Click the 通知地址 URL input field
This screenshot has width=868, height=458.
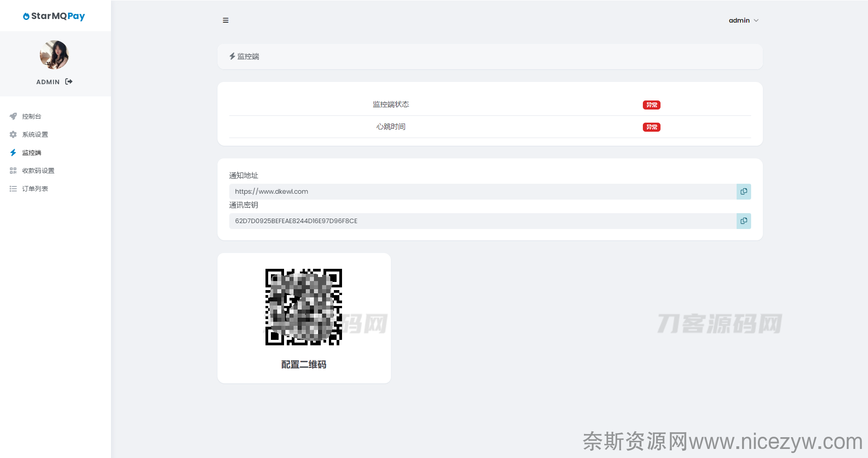[x=483, y=191]
